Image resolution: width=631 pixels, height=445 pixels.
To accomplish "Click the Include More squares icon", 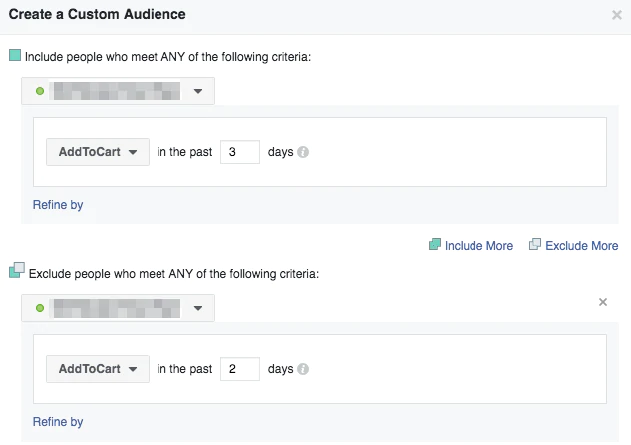I will click(x=434, y=245).
